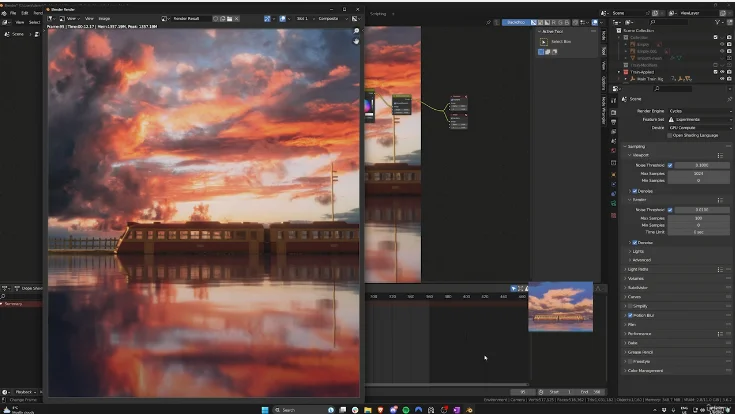This screenshot has width=735, height=414.
Task: Click Viewport Max Samples 1024 field
Action: coord(698,173)
